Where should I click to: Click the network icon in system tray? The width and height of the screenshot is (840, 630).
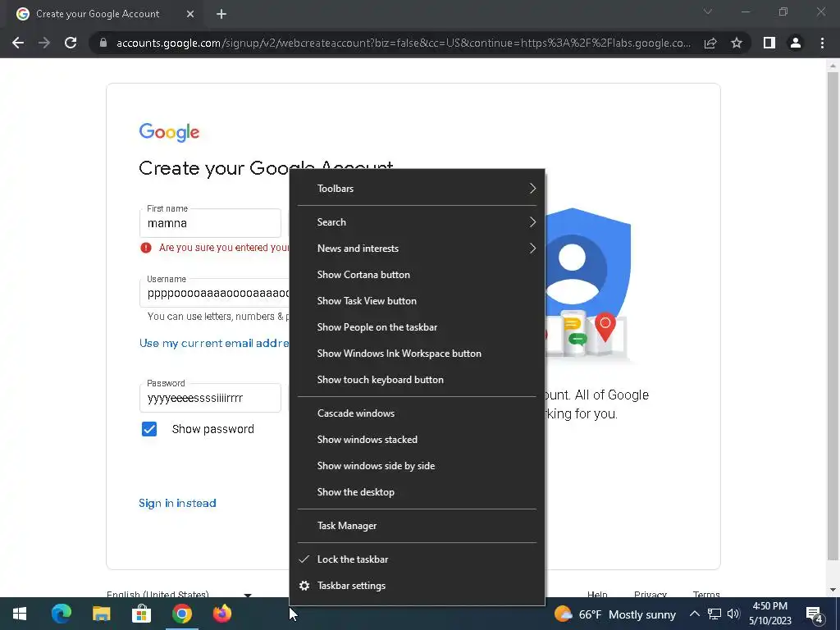point(714,614)
